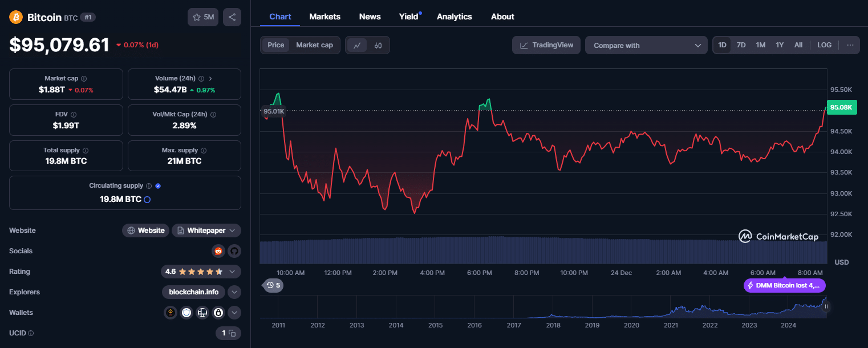The width and height of the screenshot is (868, 348).
Task: Click the $95,079.61 price text
Action: click(59, 45)
